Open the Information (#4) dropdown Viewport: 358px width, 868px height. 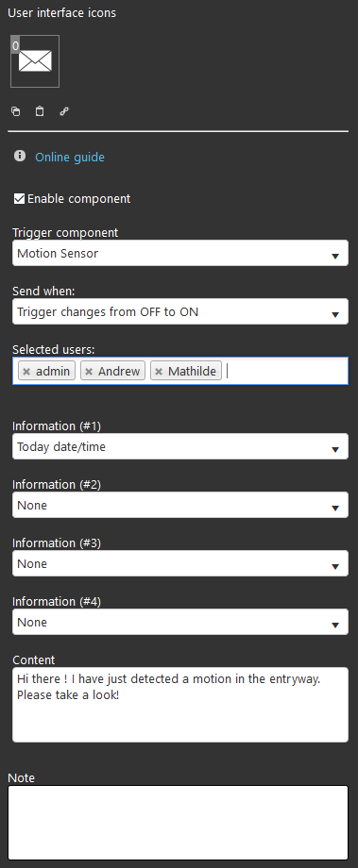pyautogui.click(x=180, y=622)
